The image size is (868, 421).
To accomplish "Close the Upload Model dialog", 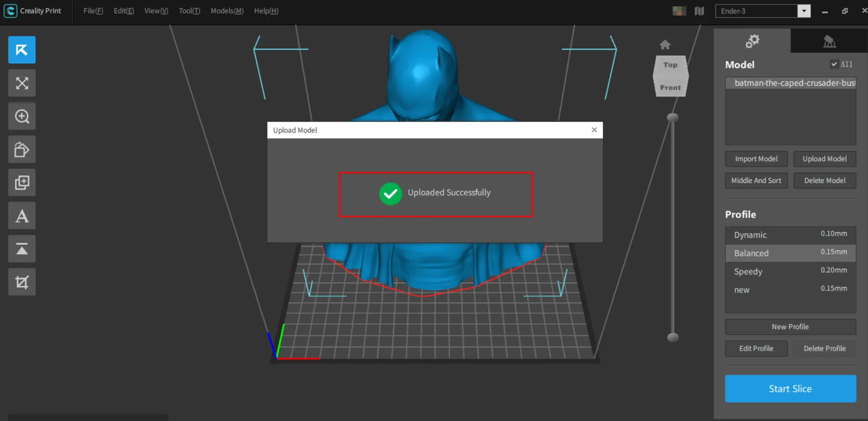I will point(594,130).
